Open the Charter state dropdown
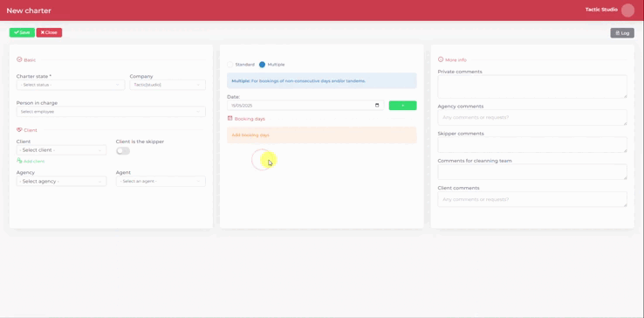The width and height of the screenshot is (644, 318). [x=70, y=85]
